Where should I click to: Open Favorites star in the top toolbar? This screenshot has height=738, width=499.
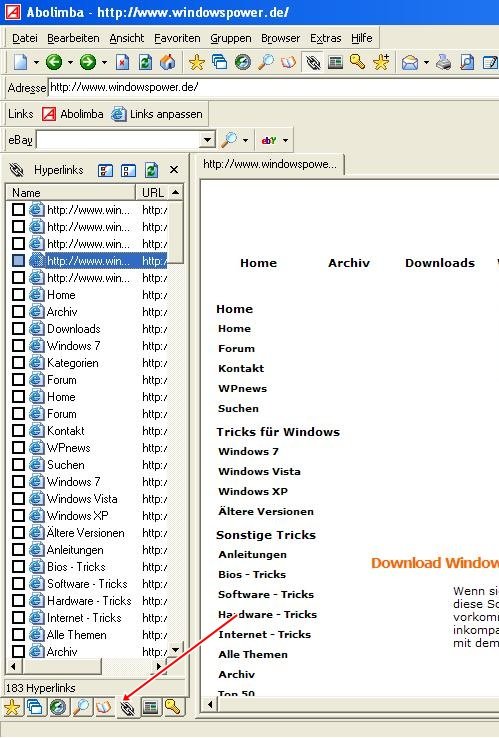click(x=197, y=62)
